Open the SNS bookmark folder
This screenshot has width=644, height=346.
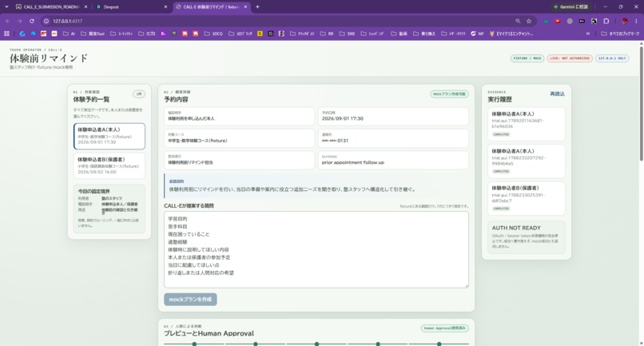coord(347,34)
